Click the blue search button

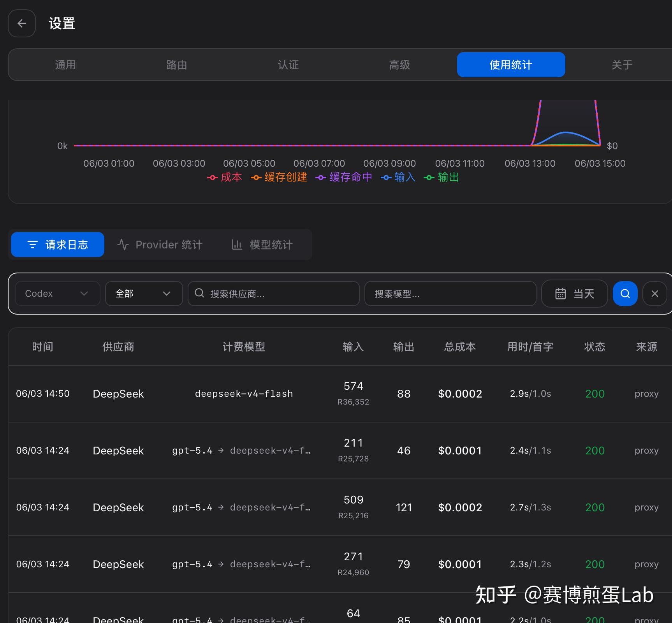point(625,294)
